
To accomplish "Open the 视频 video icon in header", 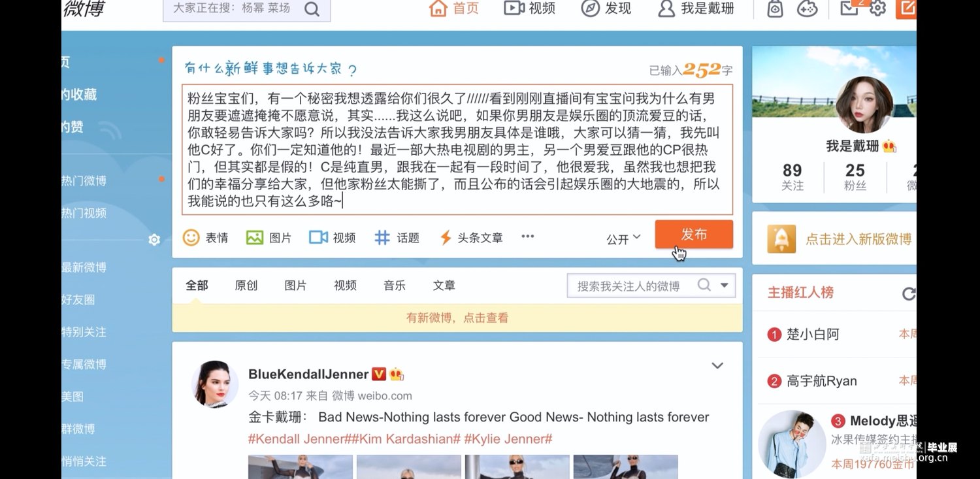I will pyautogui.click(x=514, y=8).
